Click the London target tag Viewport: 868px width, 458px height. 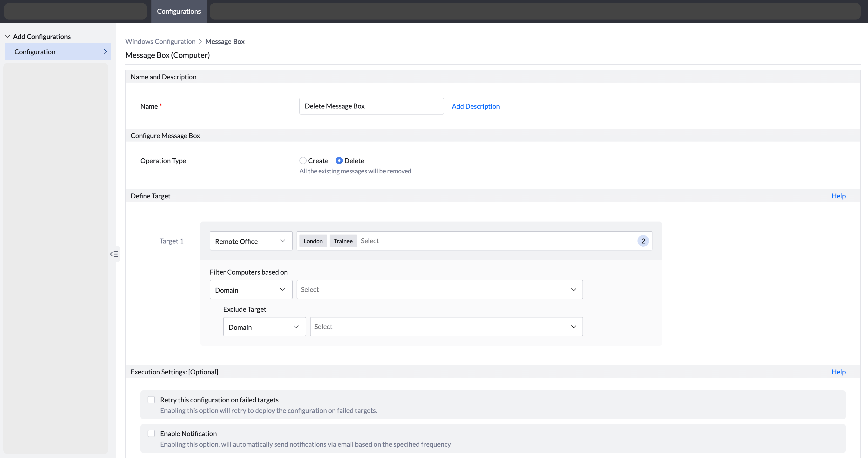point(313,241)
